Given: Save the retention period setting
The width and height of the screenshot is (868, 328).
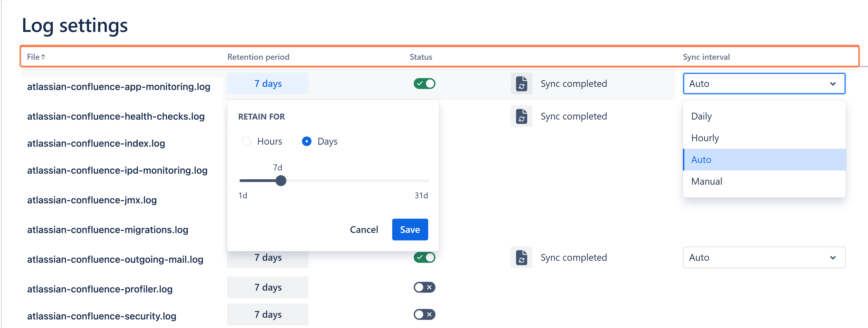Looking at the screenshot, I should [410, 230].
